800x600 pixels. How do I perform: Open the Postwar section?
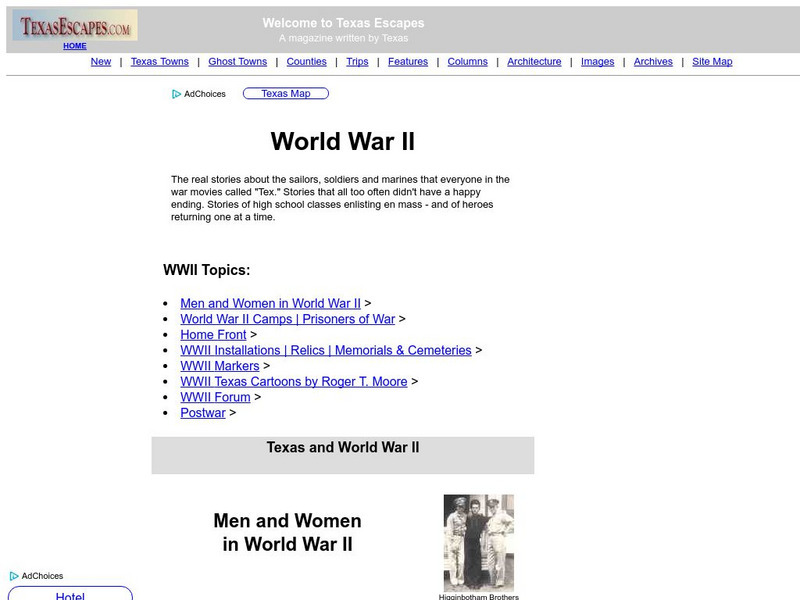point(202,412)
